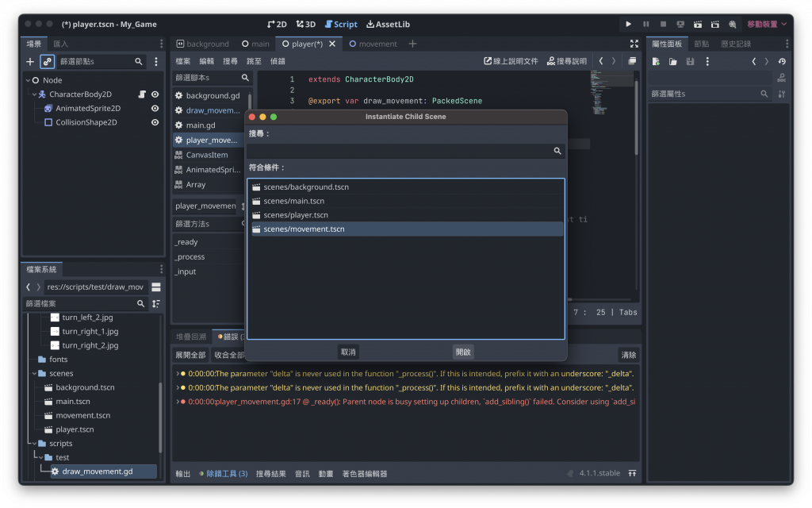Open the rendering method dropdown at top right
Image resolution: width=812 pixels, height=508 pixels.
coord(767,24)
